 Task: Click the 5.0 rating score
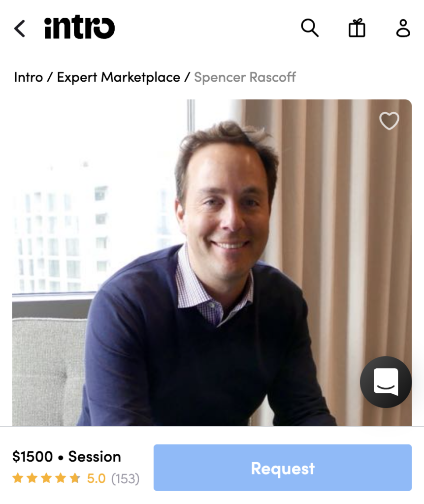pyautogui.click(x=96, y=478)
